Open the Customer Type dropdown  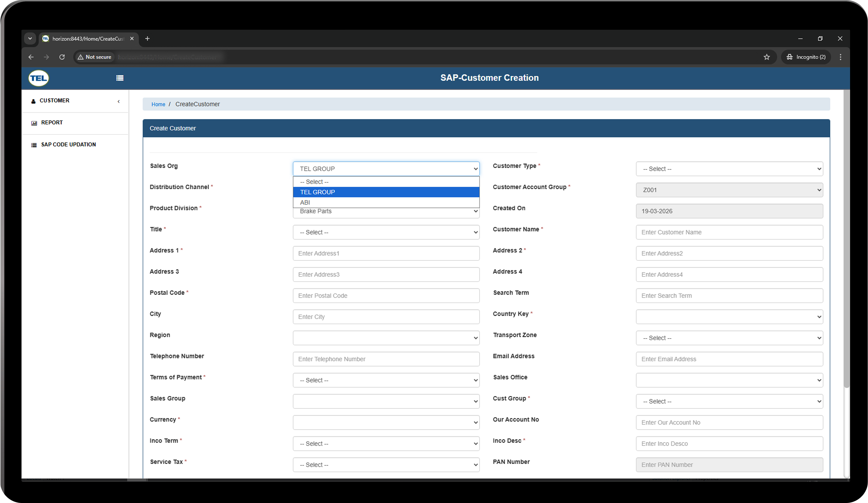click(x=729, y=169)
